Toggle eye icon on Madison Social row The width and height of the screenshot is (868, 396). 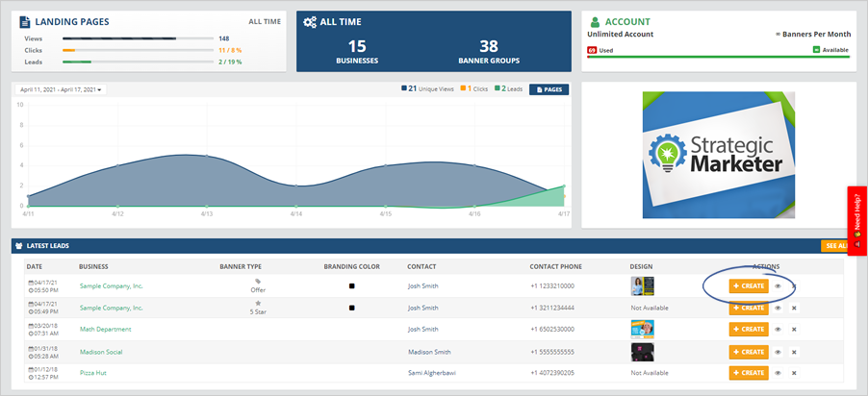(x=778, y=352)
